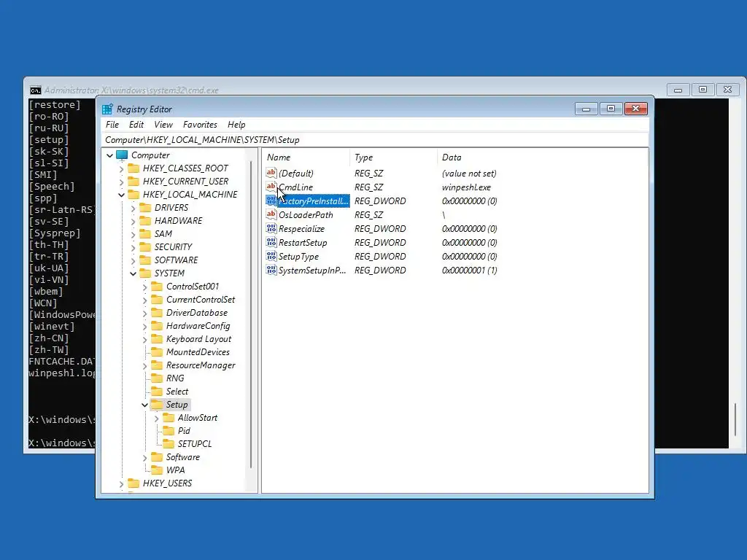Click the cmd.exe window vertical scrollbar
The image size is (747, 560).
tap(735, 419)
